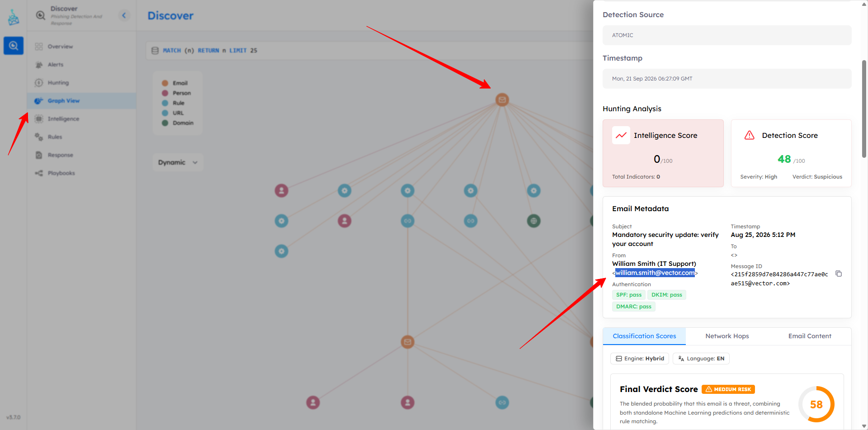Click the subject 'Mandatory security update' text
Viewport: 868px width, 430px height.
[665, 239]
